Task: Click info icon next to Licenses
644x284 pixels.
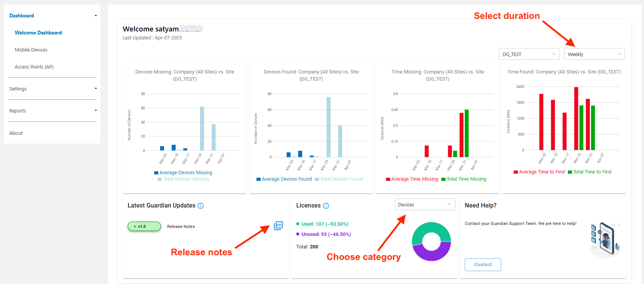Action: pos(326,206)
